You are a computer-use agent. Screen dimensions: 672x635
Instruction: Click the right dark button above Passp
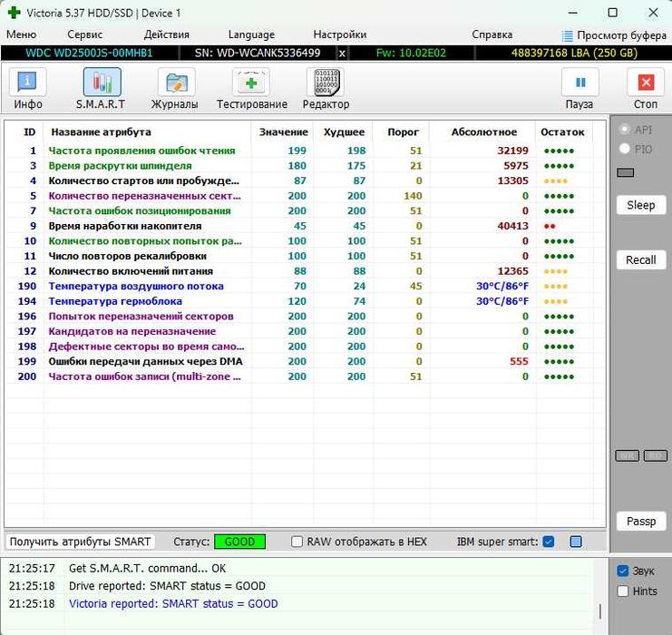pos(656,455)
